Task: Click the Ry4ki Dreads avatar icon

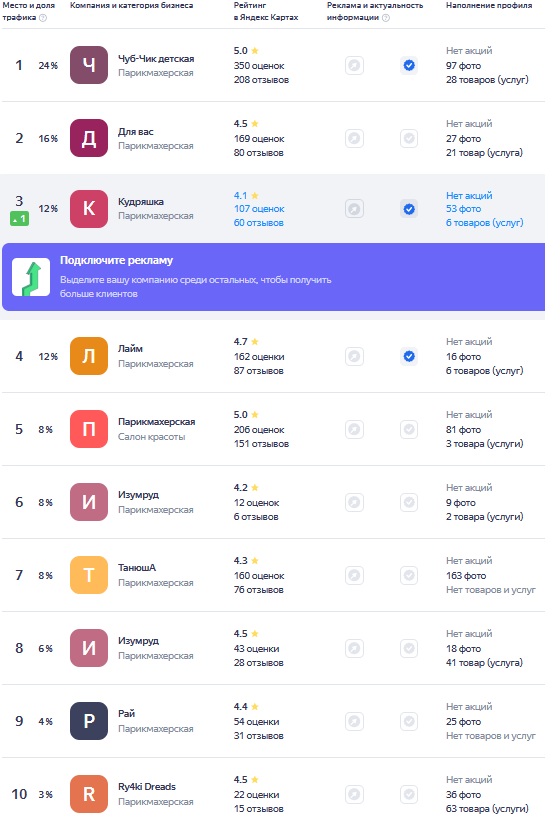Action: [x=89, y=794]
